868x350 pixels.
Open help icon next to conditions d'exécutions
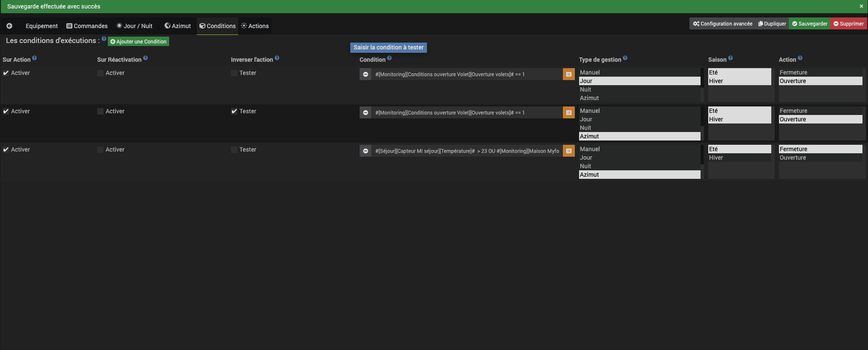point(104,39)
